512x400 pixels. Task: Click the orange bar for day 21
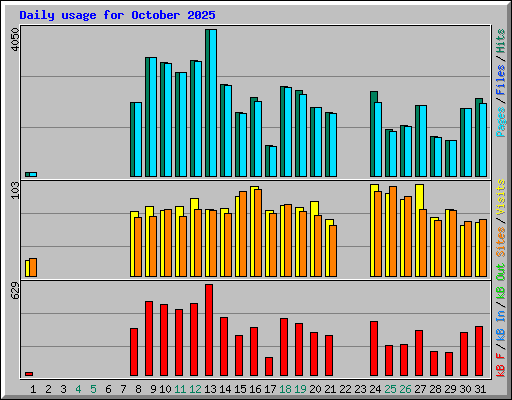(333, 251)
